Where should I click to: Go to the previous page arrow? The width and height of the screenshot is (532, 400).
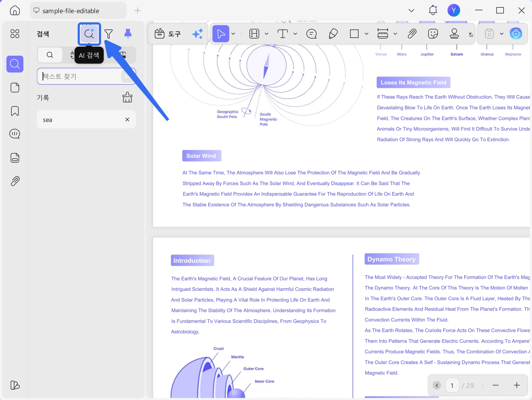coord(437,385)
